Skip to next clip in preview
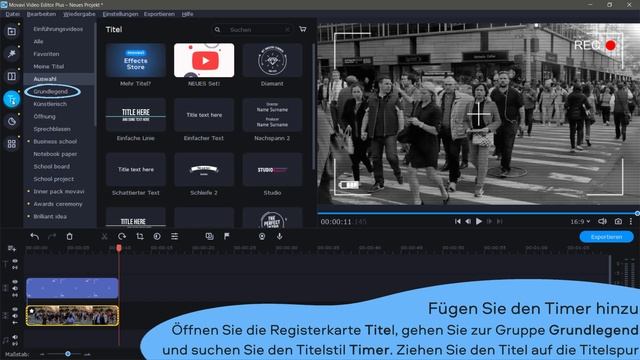Viewport: 640px width, 360px height. pyautogui.click(x=500, y=221)
